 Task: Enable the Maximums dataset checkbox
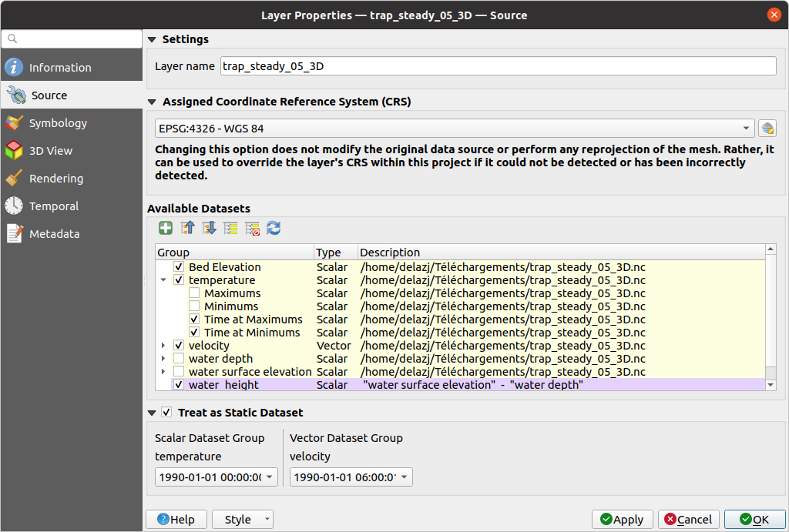193,293
